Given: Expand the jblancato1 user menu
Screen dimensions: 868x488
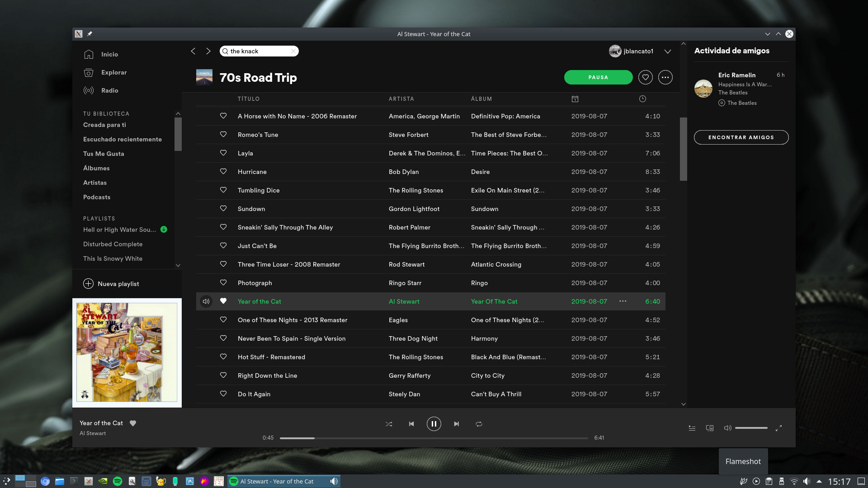Looking at the screenshot, I should (x=667, y=51).
